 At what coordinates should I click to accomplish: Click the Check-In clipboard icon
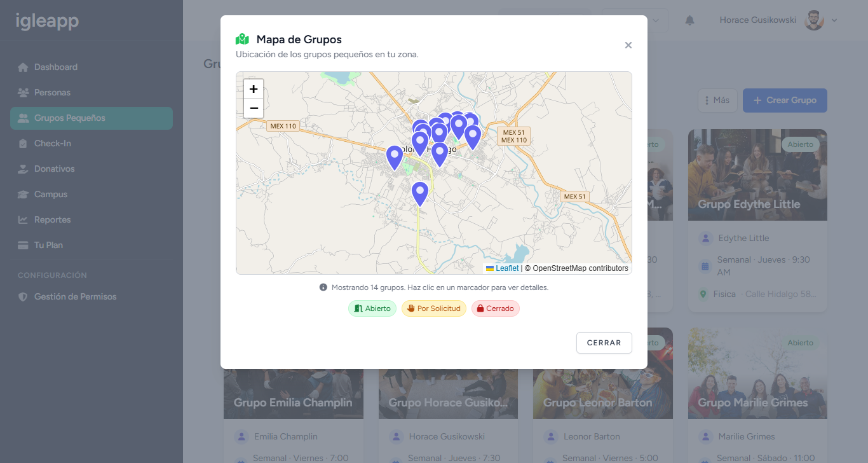pyautogui.click(x=23, y=143)
